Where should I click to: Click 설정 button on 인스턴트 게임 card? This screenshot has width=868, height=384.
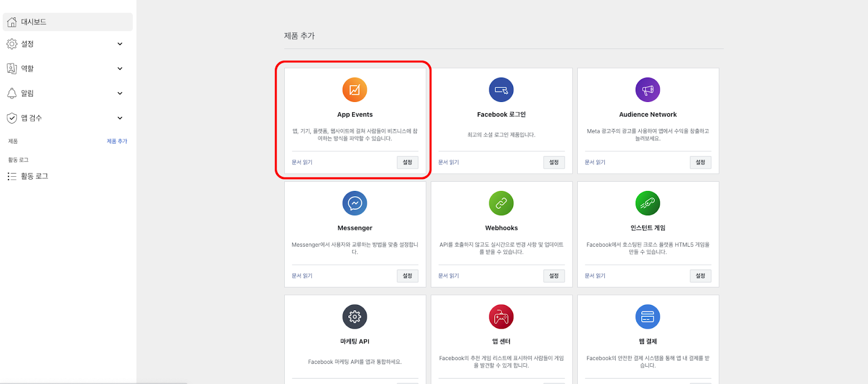700,276
